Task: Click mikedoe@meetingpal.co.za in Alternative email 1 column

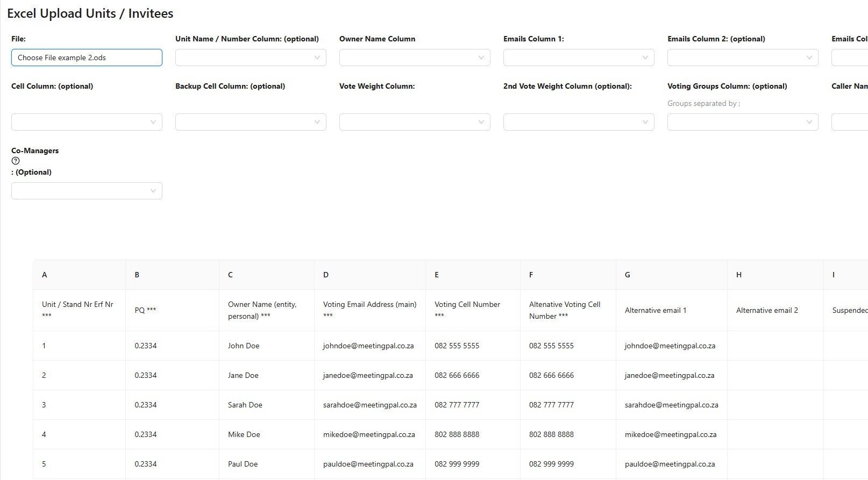Action: [x=670, y=434]
